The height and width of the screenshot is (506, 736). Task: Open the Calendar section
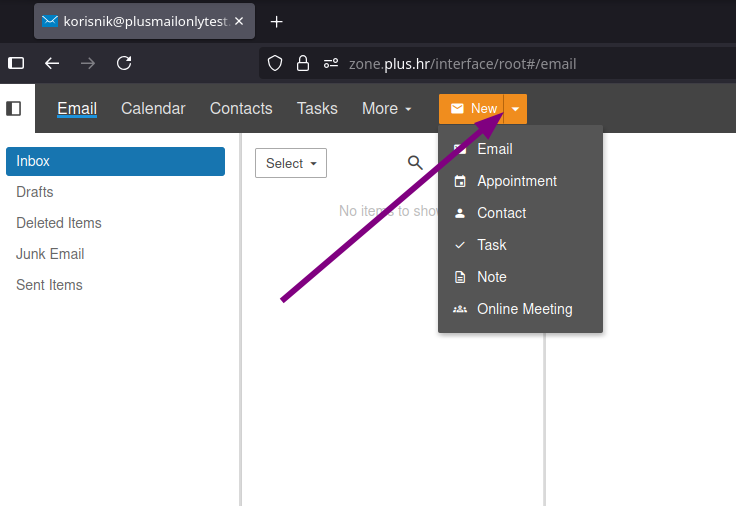[x=153, y=108]
